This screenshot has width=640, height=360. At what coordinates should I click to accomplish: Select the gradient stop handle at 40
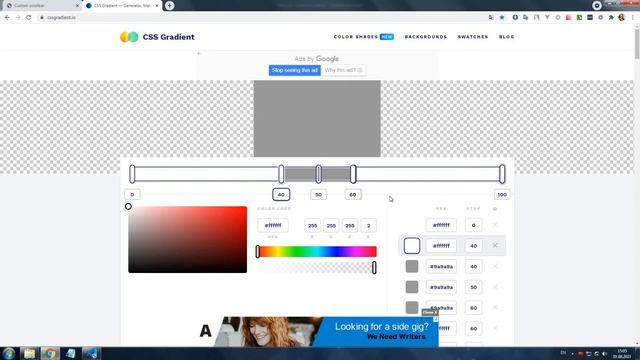pos(281,174)
